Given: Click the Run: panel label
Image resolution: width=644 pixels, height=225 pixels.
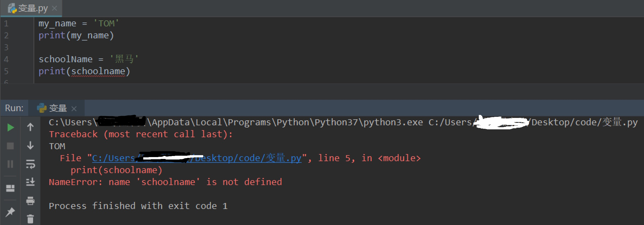Looking at the screenshot, I should (x=14, y=108).
